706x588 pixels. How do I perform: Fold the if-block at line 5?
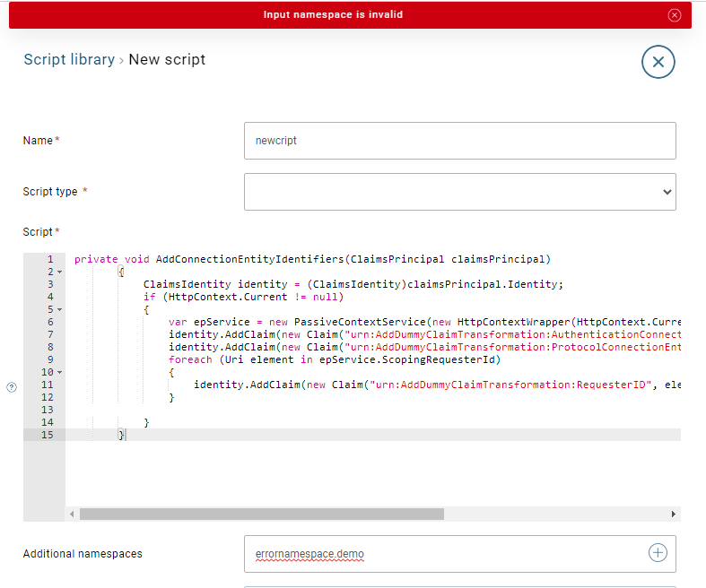(x=59, y=309)
